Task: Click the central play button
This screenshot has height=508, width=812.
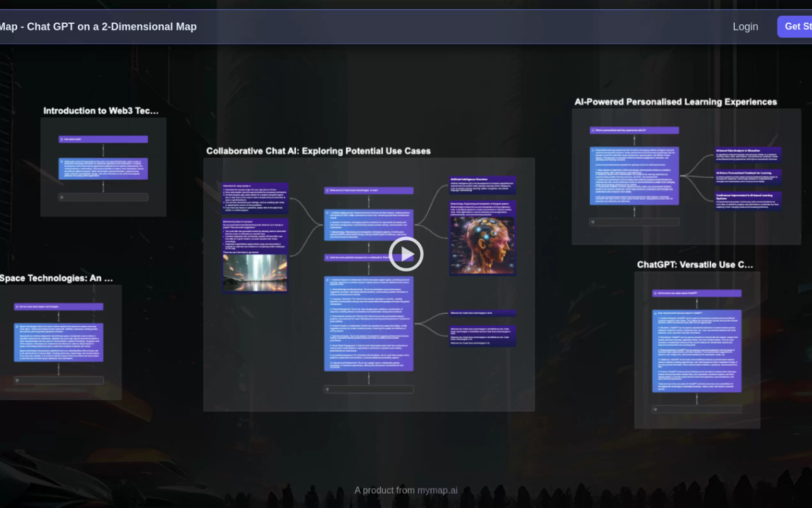Action: pos(406,254)
